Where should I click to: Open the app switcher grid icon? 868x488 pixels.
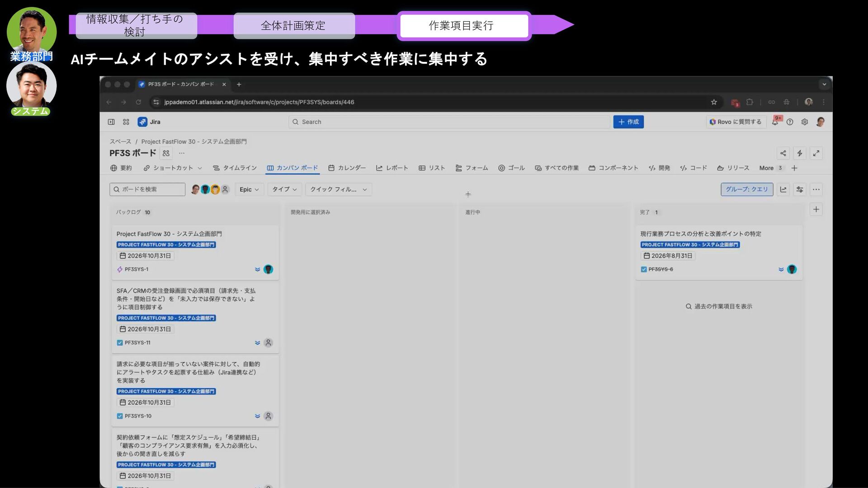126,122
